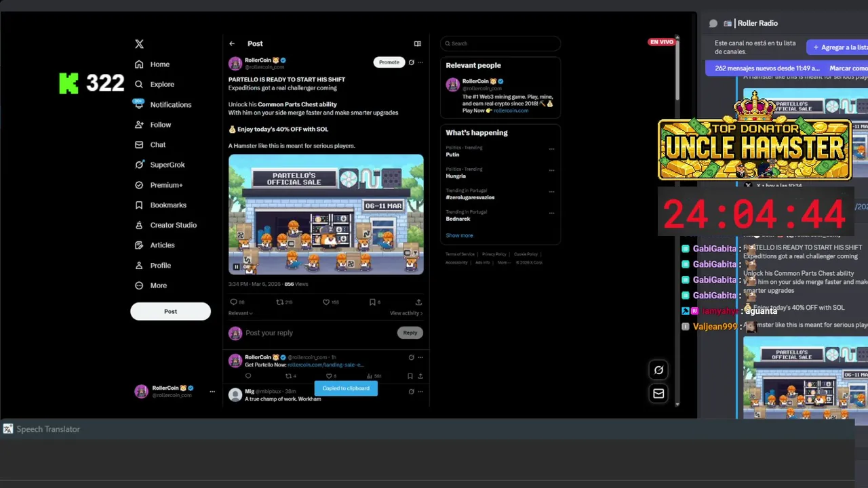Viewport: 868px width, 488px height.
Task: Click the gray Reply button
Action: tap(410, 333)
